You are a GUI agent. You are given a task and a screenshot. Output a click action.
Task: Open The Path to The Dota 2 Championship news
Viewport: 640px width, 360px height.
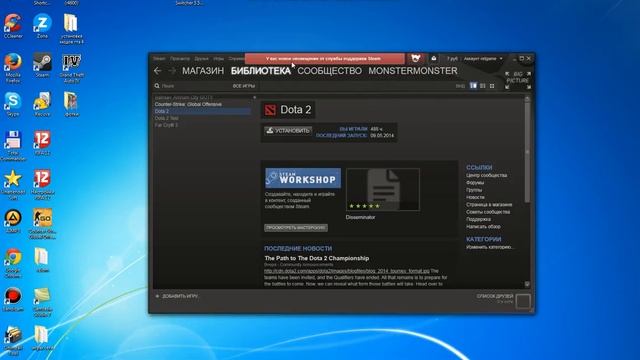coord(317,258)
